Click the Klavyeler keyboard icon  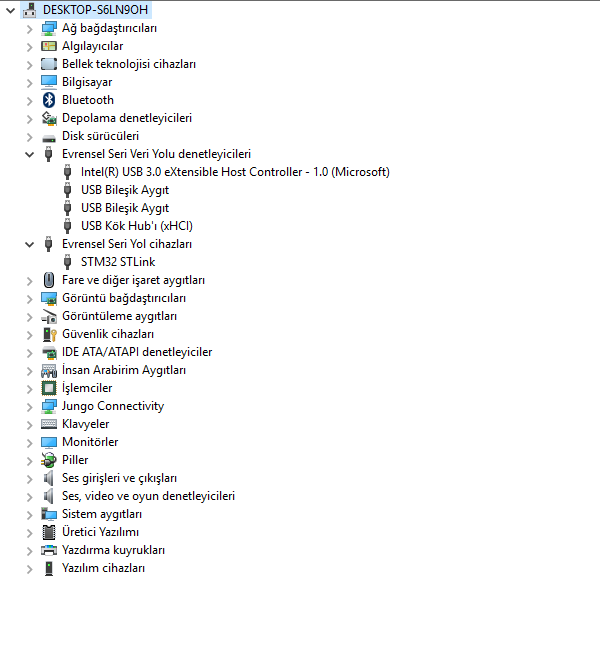tap(49, 424)
